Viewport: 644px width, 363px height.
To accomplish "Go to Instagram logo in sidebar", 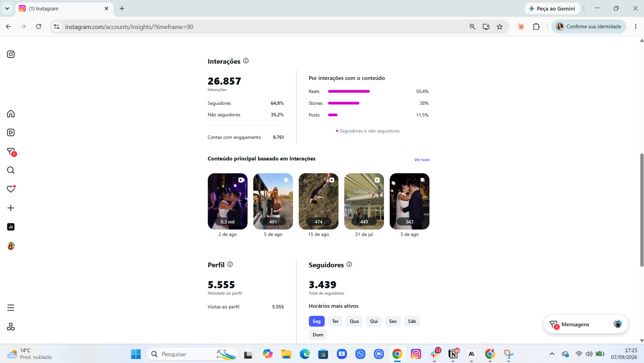I will tap(11, 54).
